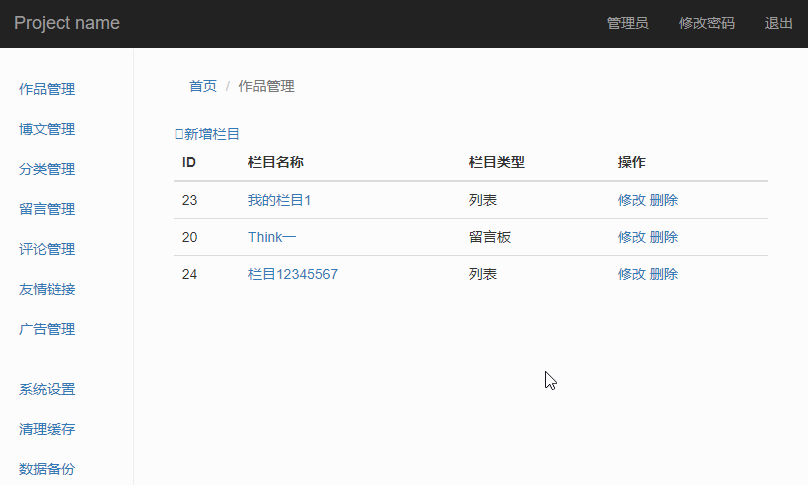Go to 评论管理 in the sidebar
This screenshot has height=485, width=808.
point(47,249)
